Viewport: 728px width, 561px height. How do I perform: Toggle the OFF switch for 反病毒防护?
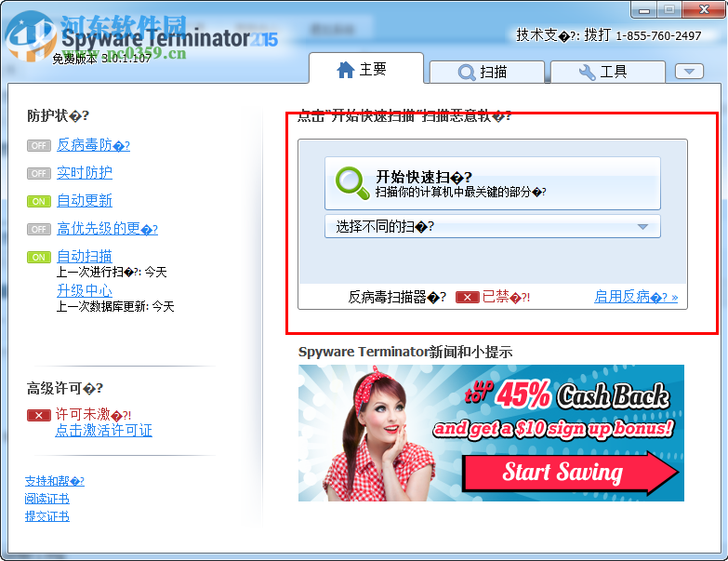click(x=38, y=145)
